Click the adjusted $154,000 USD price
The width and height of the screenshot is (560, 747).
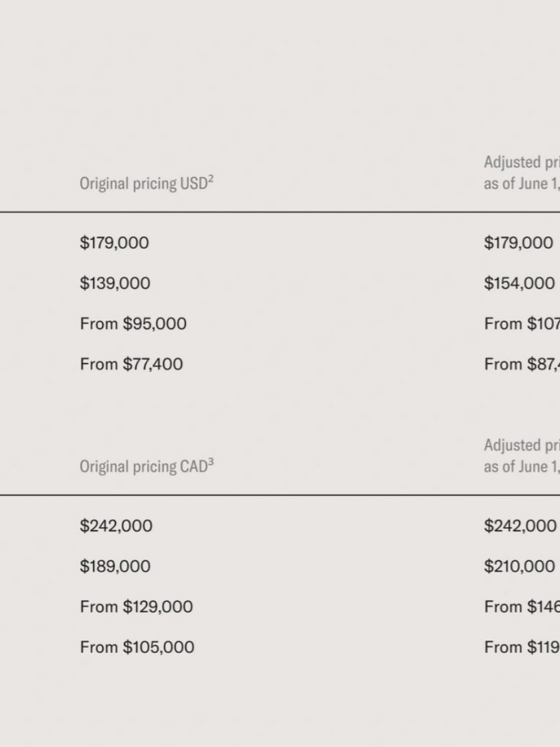(519, 283)
